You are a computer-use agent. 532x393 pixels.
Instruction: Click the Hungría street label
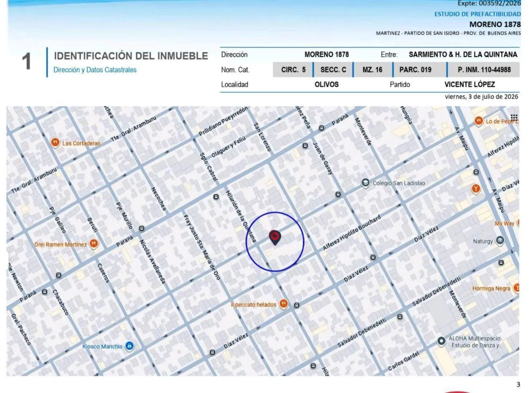click(x=406, y=115)
